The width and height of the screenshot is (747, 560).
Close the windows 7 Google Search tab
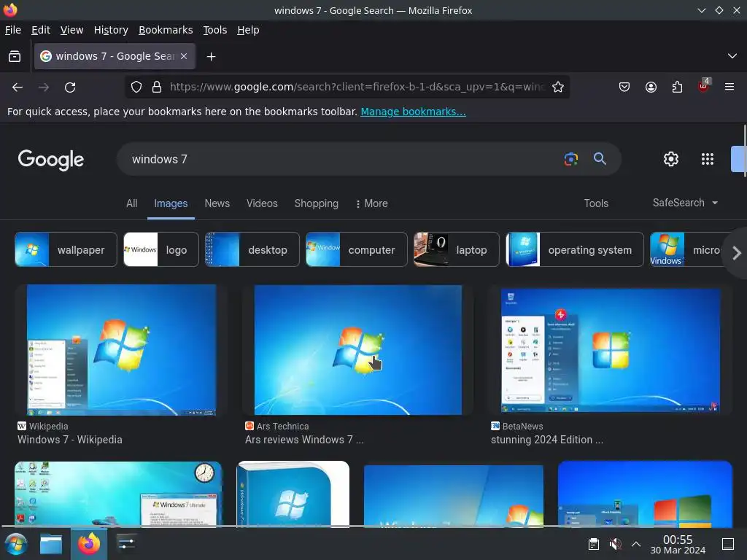184,56
